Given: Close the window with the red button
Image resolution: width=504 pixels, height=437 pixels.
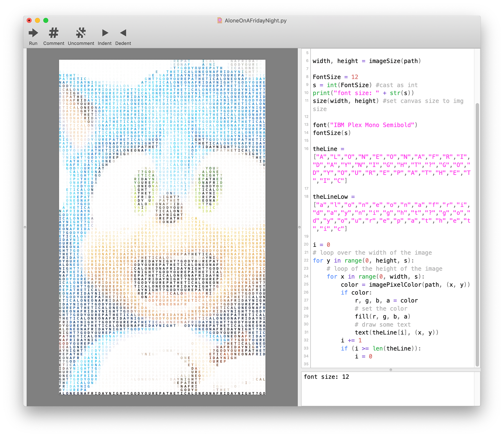Looking at the screenshot, I should [29, 20].
